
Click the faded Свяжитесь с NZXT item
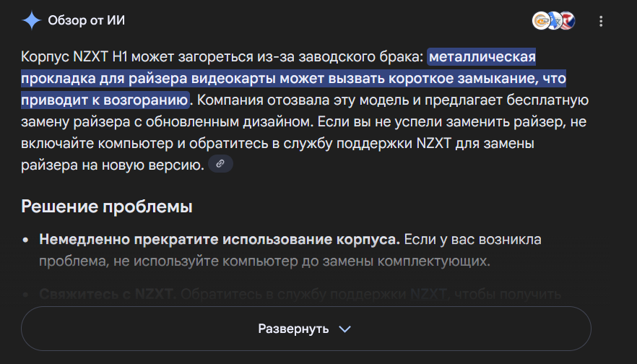pyautogui.click(x=108, y=294)
